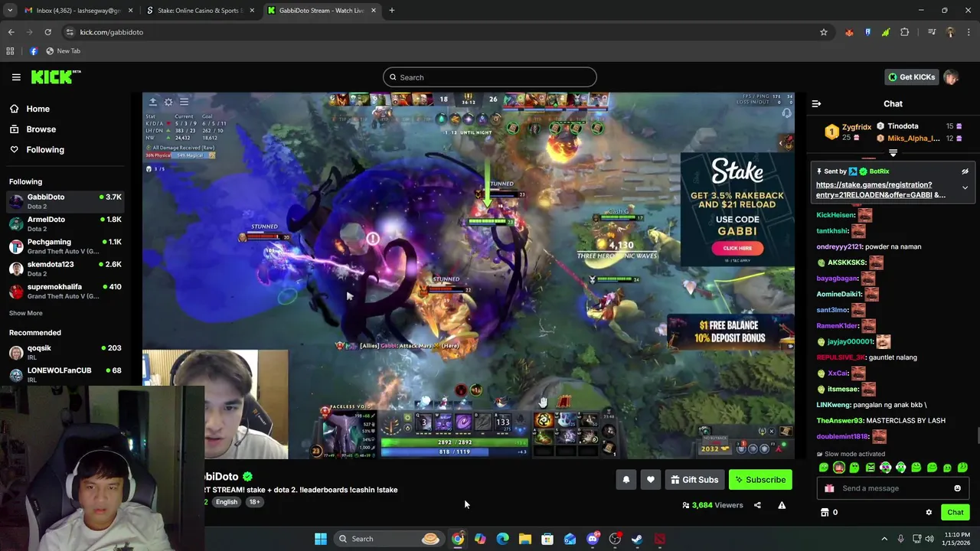Open a new browser tab
Viewport: 980px width, 551px height.
click(392, 11)
